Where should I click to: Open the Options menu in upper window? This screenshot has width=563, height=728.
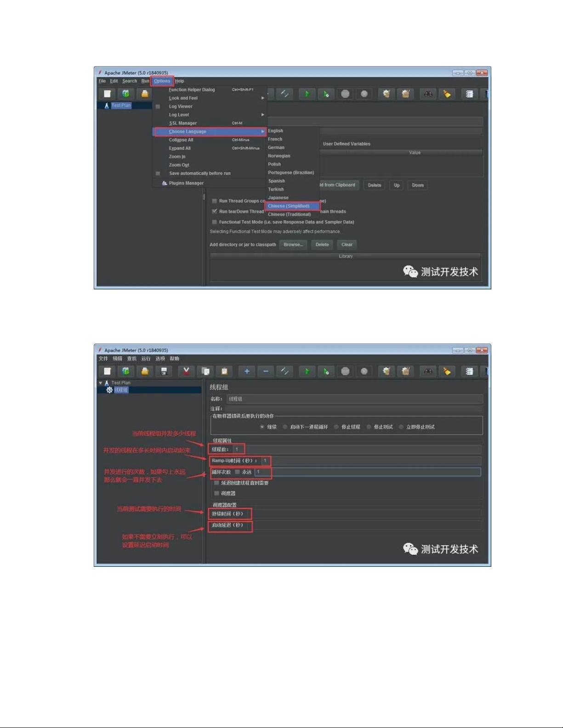pos(162,81)
